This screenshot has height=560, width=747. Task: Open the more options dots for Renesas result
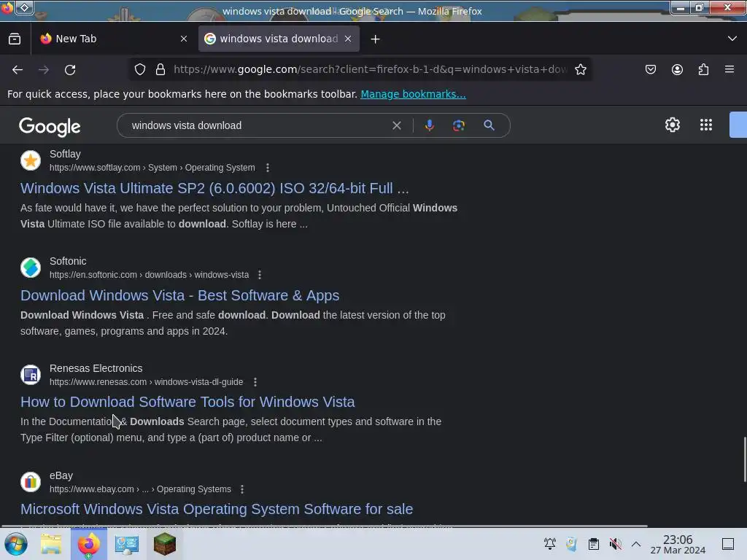coord(255,382)
